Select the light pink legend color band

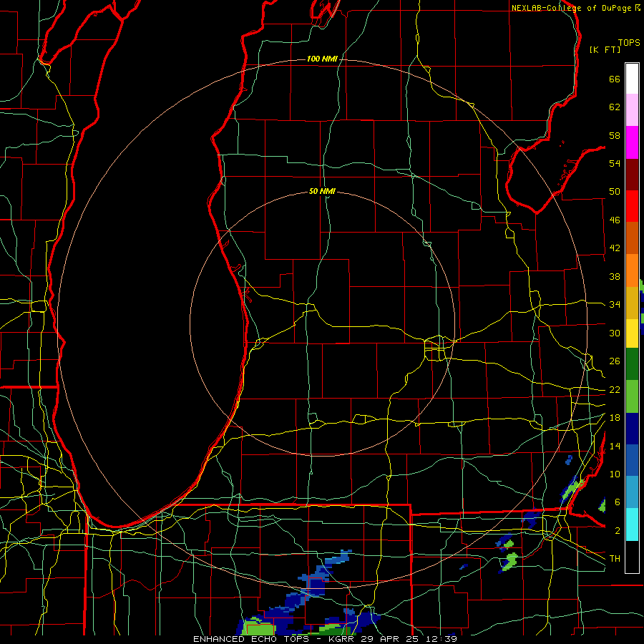tap(632, 110)
